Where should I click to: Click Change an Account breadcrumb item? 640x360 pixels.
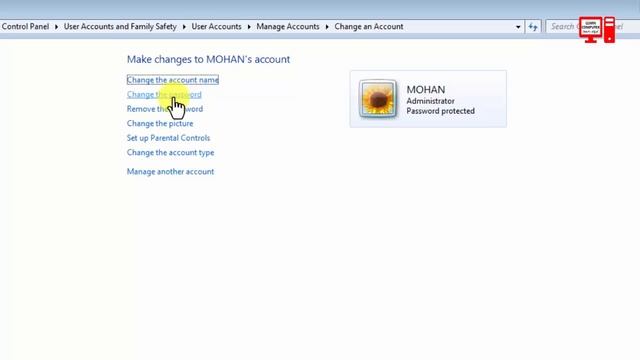[x=369, y=27]
